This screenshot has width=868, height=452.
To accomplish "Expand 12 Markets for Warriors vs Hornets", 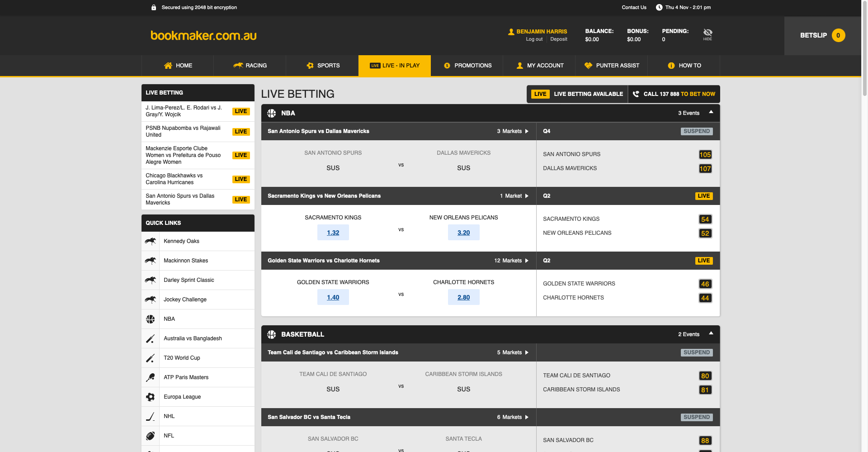I will pyautogui.click(x=511, y=261).
